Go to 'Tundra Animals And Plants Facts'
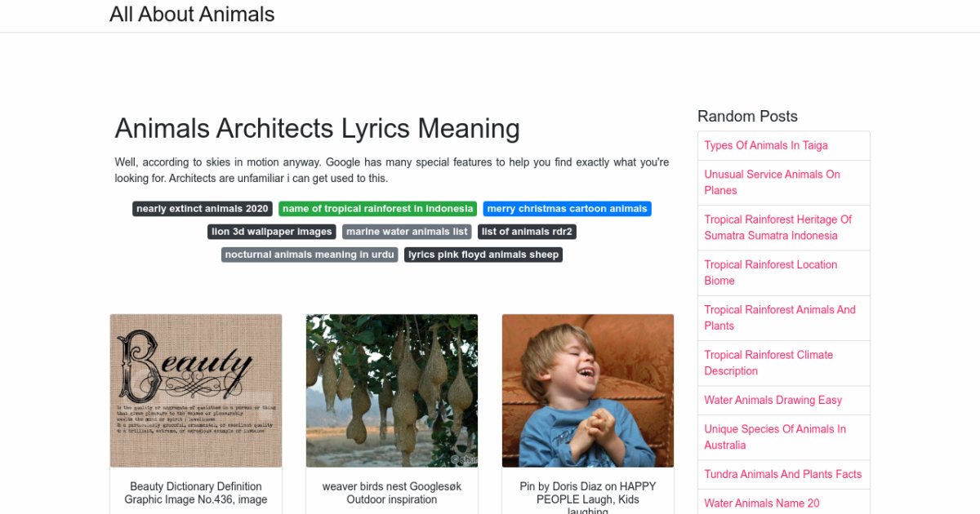Screen dimensions: 980x514 [782, 474]
